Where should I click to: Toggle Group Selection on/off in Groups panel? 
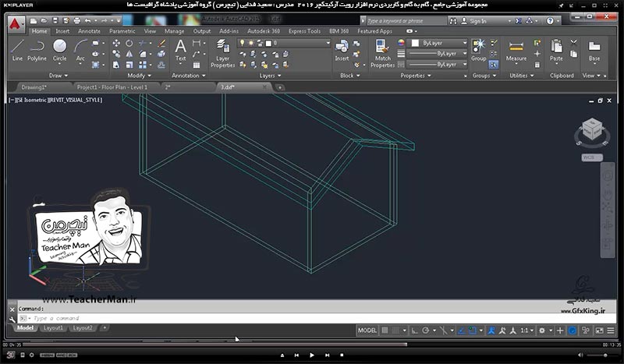pos(494,65)
